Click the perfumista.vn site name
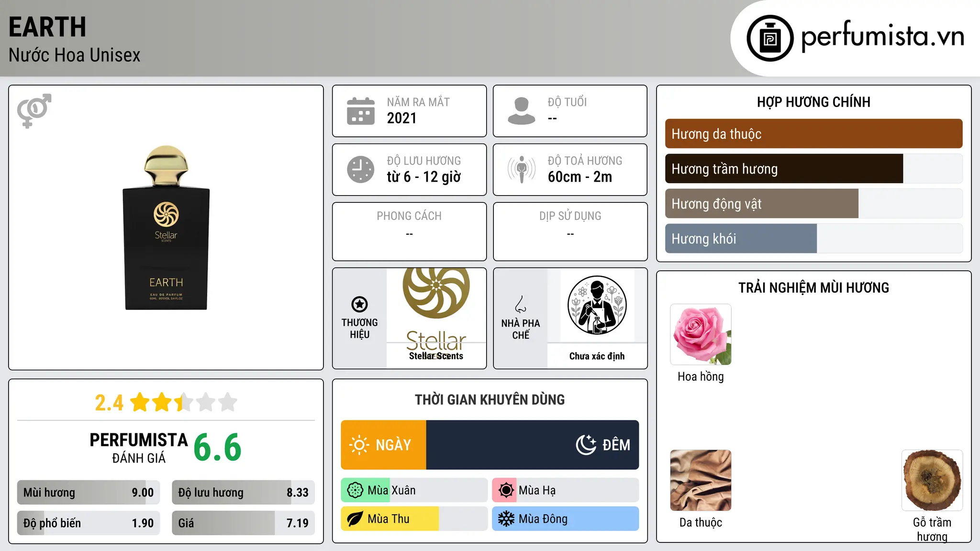Viewport: 980px width, 551px height. pyautogui.click(x=882, y=36)
